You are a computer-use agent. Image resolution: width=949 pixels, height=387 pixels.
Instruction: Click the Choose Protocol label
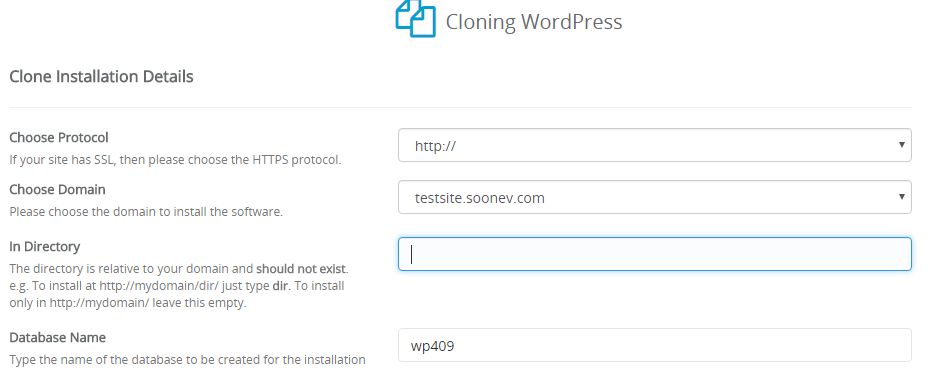[x=59, y=137]
